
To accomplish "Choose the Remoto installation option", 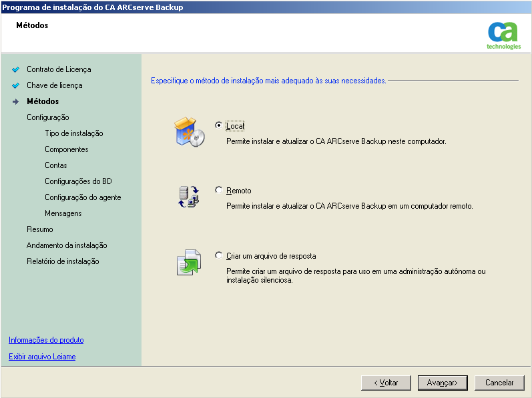I will pyautogui.click(x=219, y=191).
